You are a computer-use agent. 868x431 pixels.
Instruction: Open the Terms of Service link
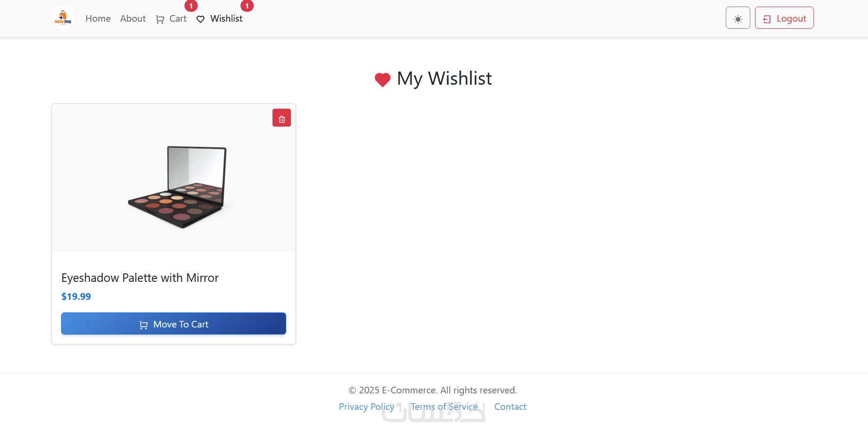[444, 407]
